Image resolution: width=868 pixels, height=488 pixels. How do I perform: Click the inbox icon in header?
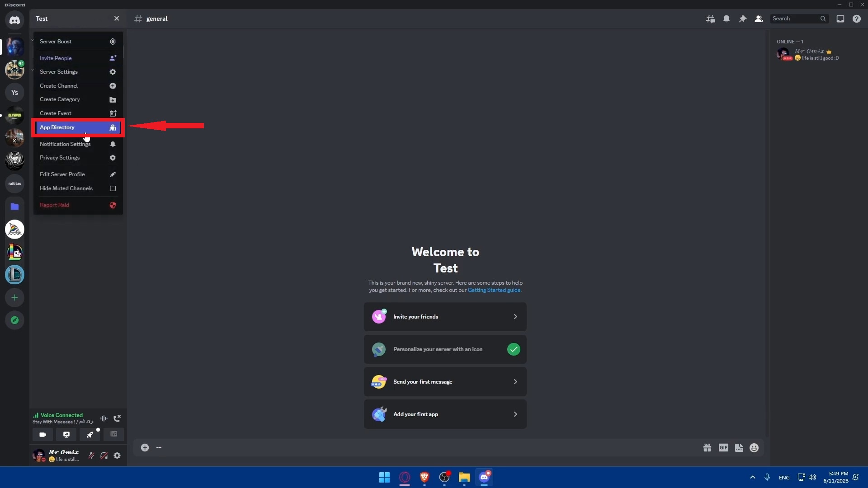point(840,19)
